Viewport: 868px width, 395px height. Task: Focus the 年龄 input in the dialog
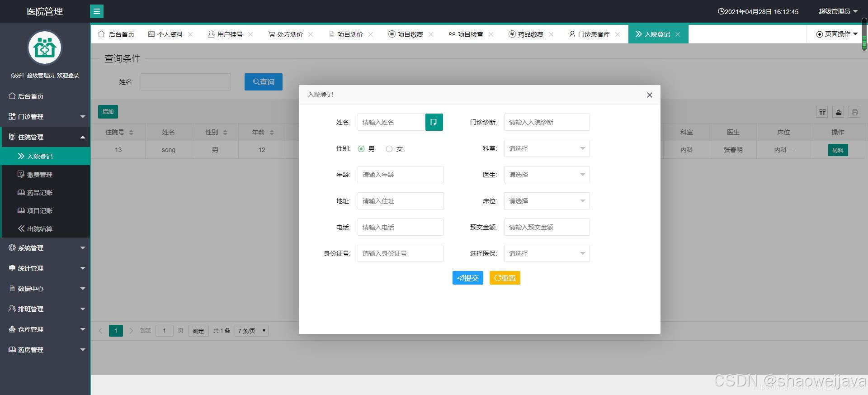click(x=401, y=175)
